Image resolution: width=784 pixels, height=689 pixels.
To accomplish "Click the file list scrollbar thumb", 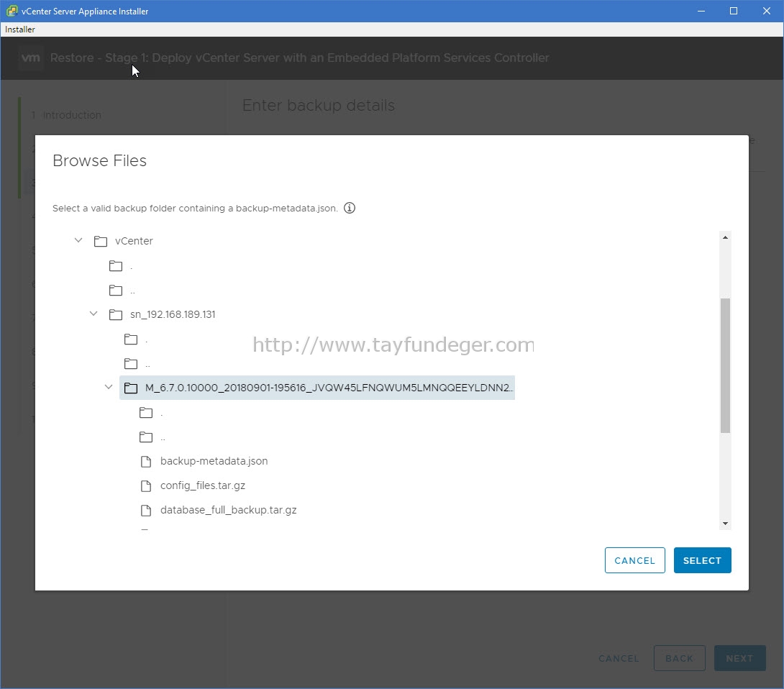I will coord(725,365).
